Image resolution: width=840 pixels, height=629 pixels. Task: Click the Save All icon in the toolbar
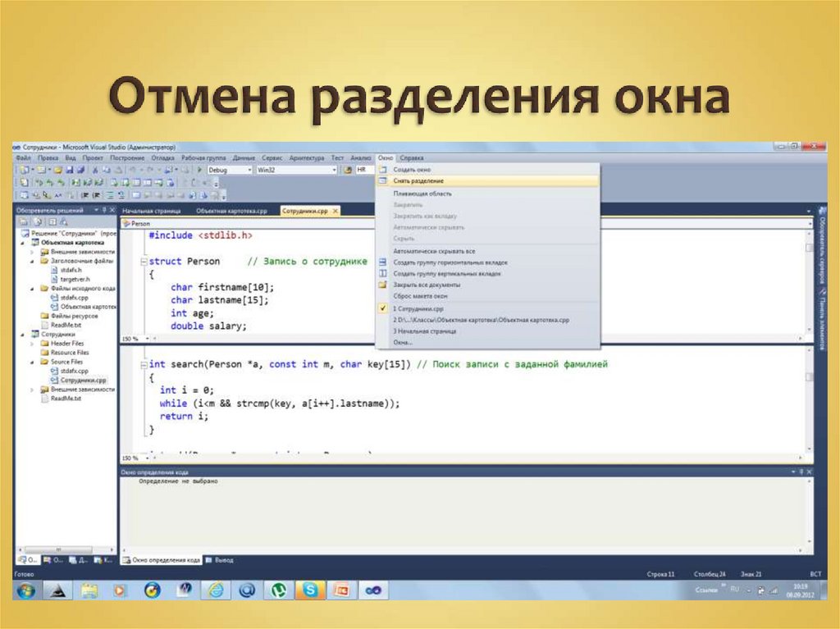pyautogui.click(x=80, y=170)
